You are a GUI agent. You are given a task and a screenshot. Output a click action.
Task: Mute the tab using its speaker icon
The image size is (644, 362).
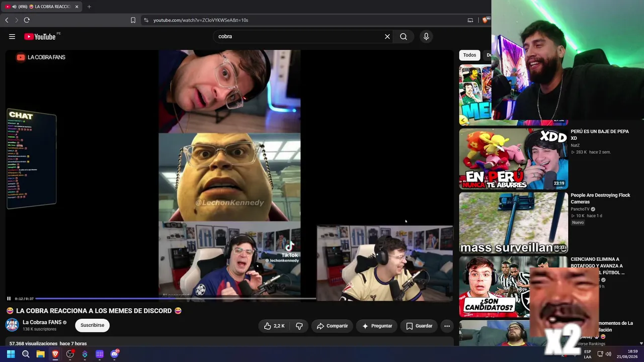[x=14, y=7]
